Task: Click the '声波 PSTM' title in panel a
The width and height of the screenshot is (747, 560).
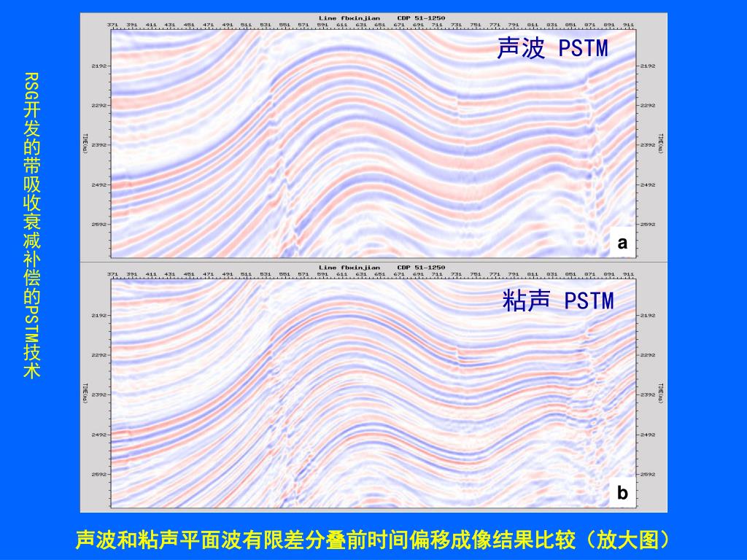Action: 553,48
